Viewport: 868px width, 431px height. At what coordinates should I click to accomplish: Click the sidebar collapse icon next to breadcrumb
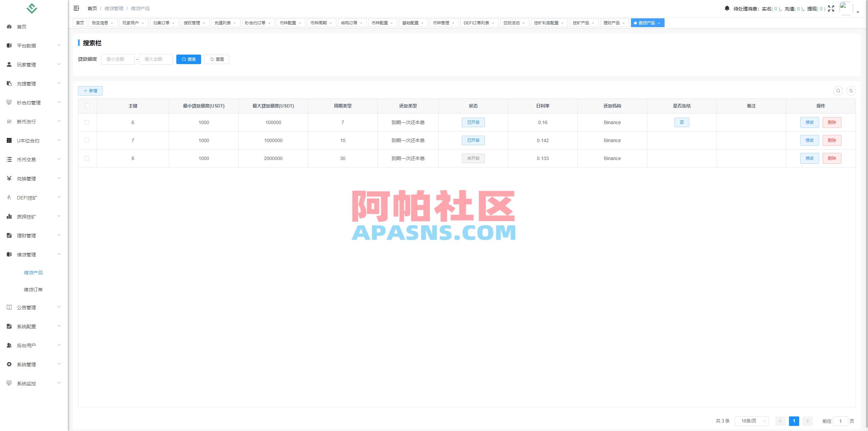pyautogui.click(x=76, y=8)
